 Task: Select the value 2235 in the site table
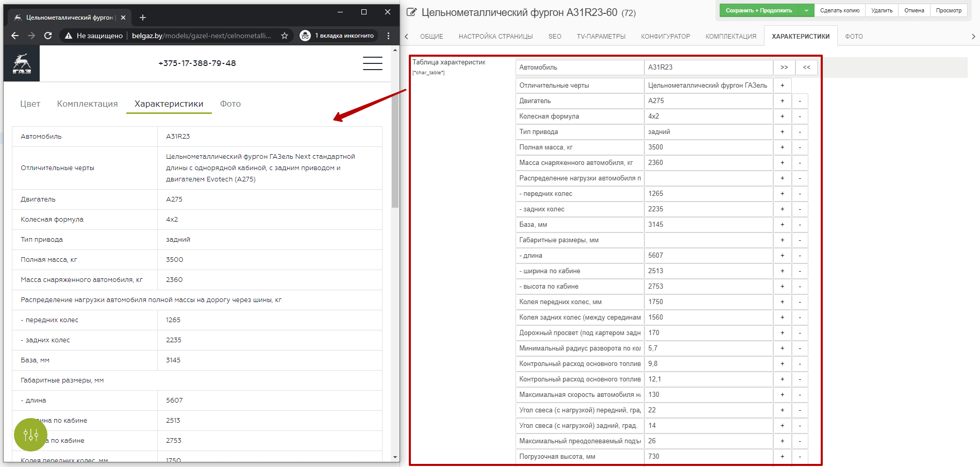[x=174, y=340]
